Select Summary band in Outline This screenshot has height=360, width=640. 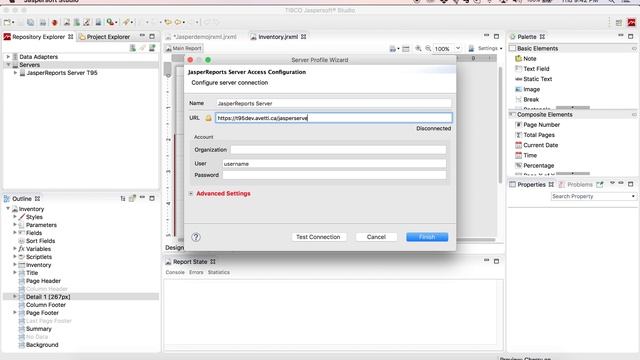pos(38,329)
